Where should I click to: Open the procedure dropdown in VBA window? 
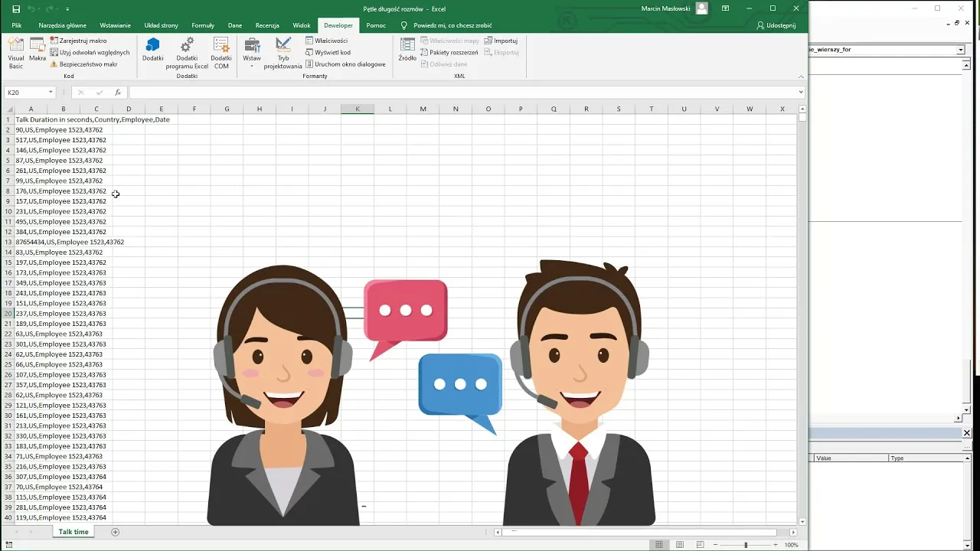tap(960, 50)
